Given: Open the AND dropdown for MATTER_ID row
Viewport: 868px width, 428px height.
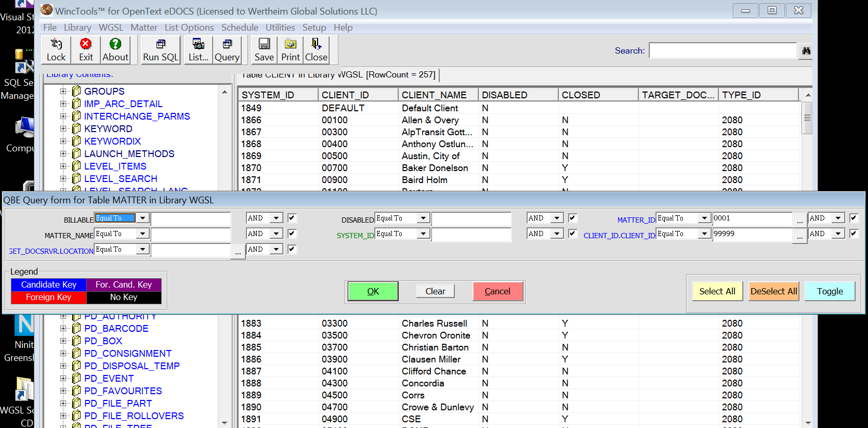Looking at the screenshot, I should coord(838,218).
